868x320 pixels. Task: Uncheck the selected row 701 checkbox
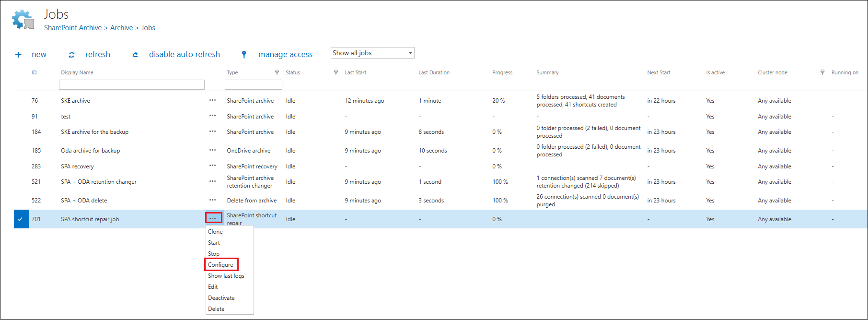(x=21, y=219)
